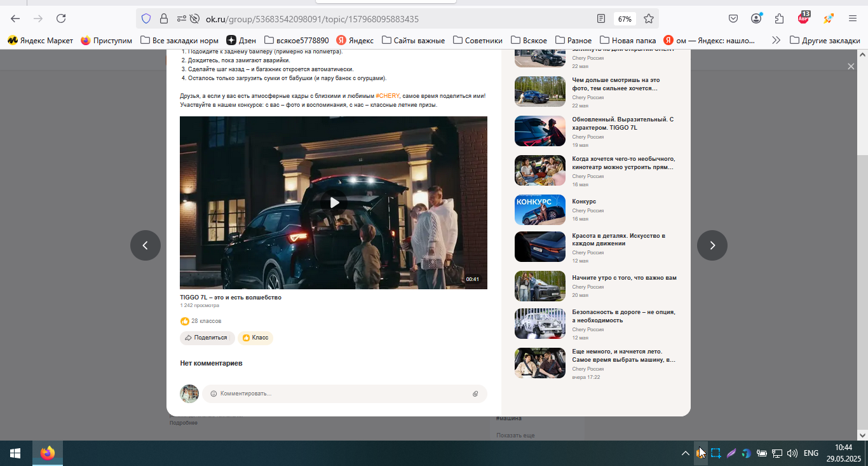Reload the page
This screenshot has width=868, height=466.
61,18
